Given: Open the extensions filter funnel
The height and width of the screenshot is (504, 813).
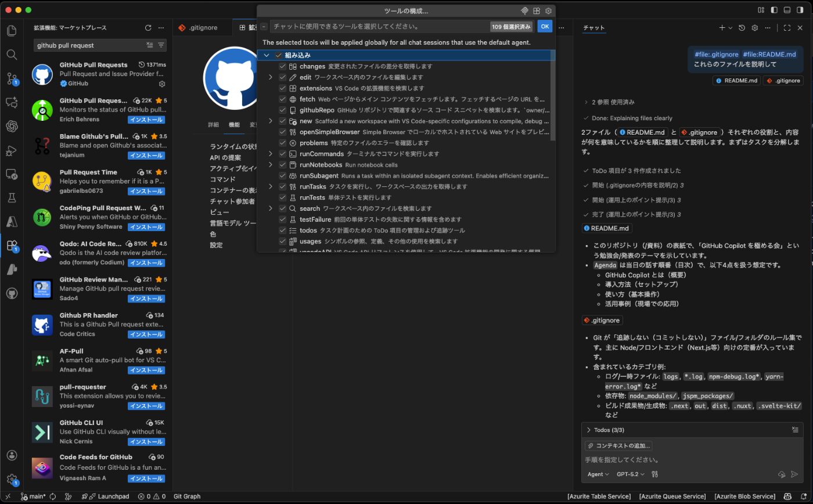Looking at the screenshot, I should click(161, 45).
